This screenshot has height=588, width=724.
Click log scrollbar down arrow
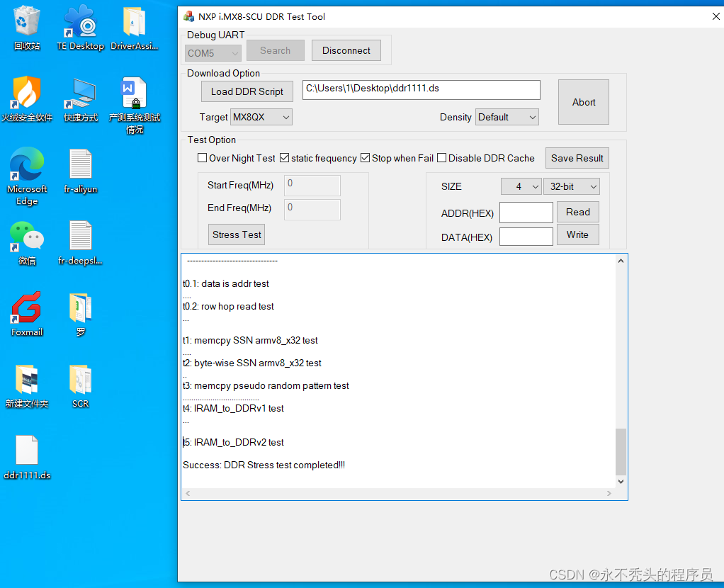[621, 481]
